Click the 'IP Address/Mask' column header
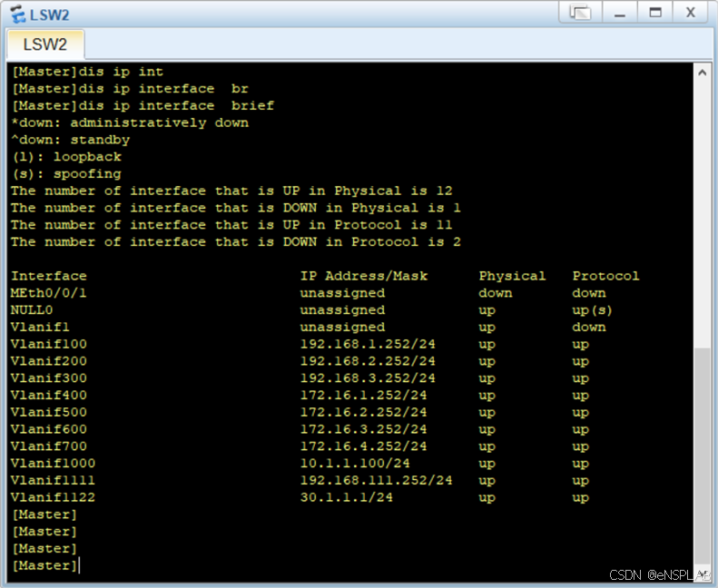 coord(364,276)
